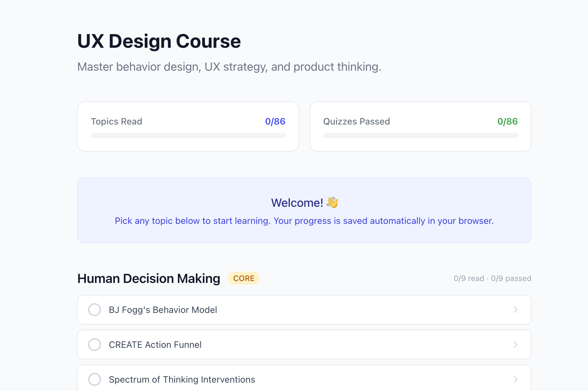Screen dimensions: 588x391
Task: Expand BJ Fogg's Behavior Model chevron arrow
Action: pos(515,310)
